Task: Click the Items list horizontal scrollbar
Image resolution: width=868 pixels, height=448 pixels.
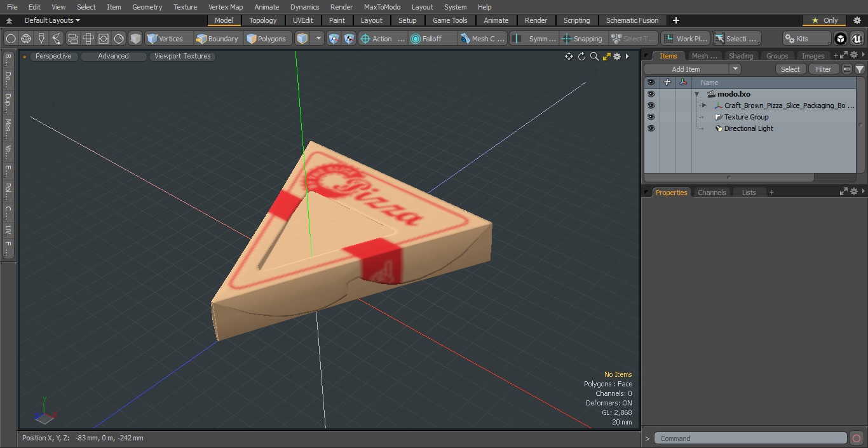Action: click(729, 177)
